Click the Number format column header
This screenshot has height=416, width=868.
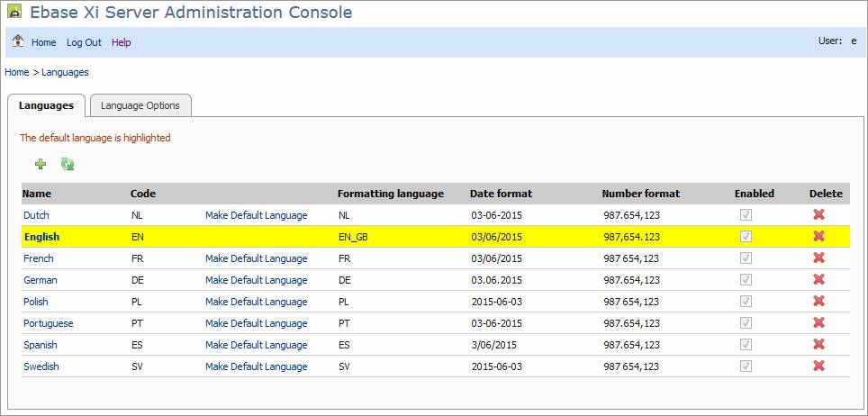point(641,194)
